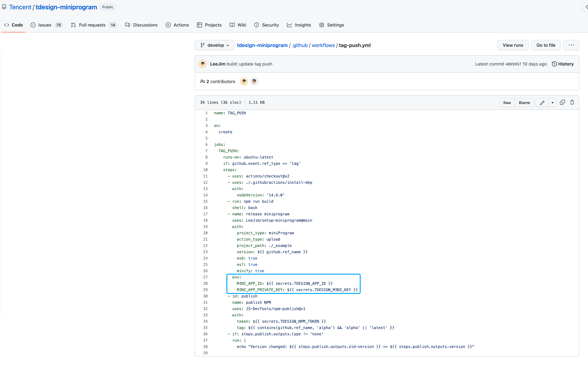588x365 pixels.
Task: Click the Wiki book icon
Action: point(232,25)
